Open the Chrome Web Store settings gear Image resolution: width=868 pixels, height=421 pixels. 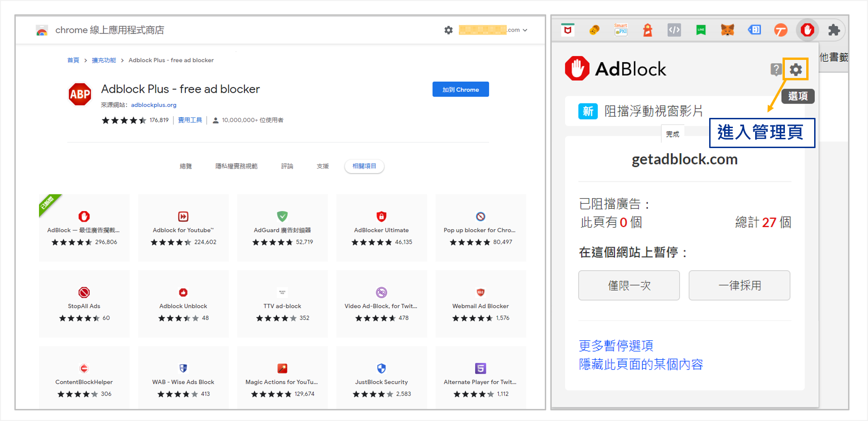point(448,30)
